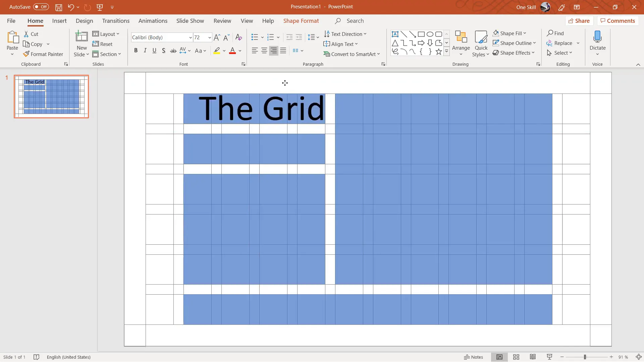Increase list indent level icon
The image size is (644, 362).
coord(299,37)
